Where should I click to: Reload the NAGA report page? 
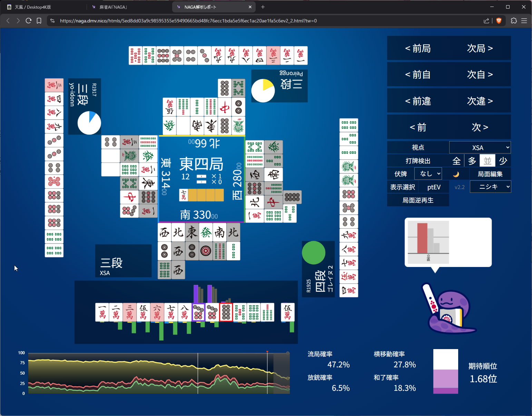pyautogui.click(x=29, y=21)
